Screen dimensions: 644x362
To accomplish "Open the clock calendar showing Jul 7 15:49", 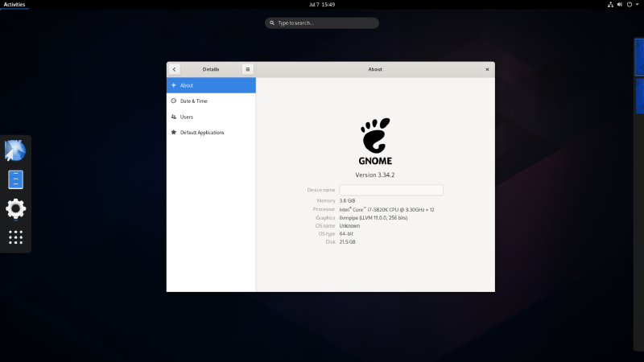I will pos(322,5).
